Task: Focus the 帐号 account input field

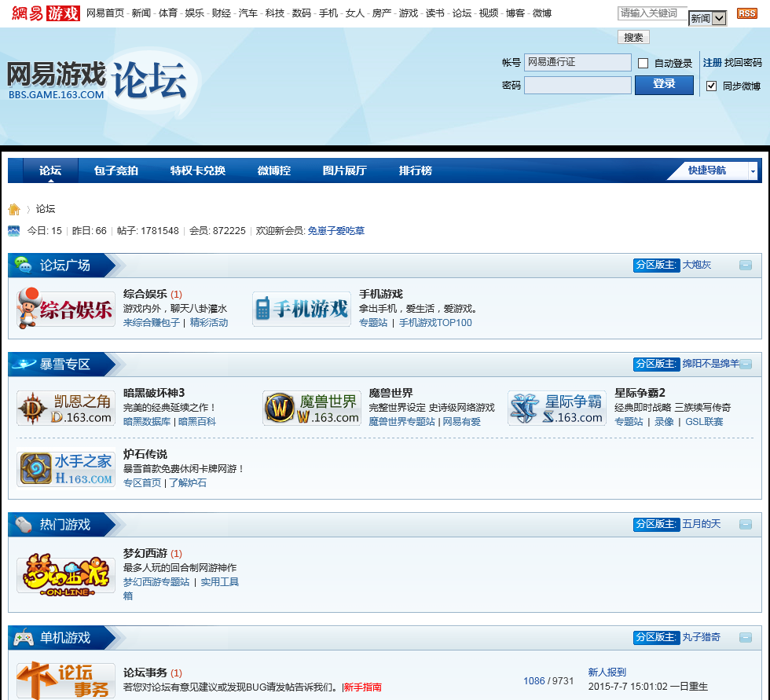Action: pos(577,62)
